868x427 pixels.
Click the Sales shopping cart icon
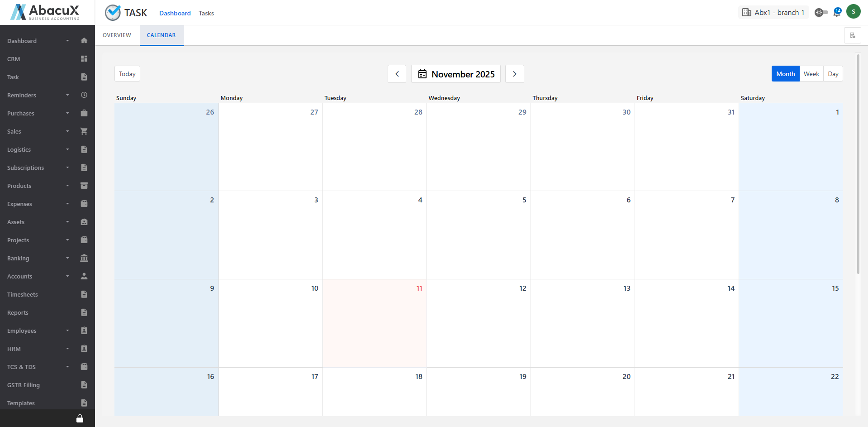click(x=84, y=131)
